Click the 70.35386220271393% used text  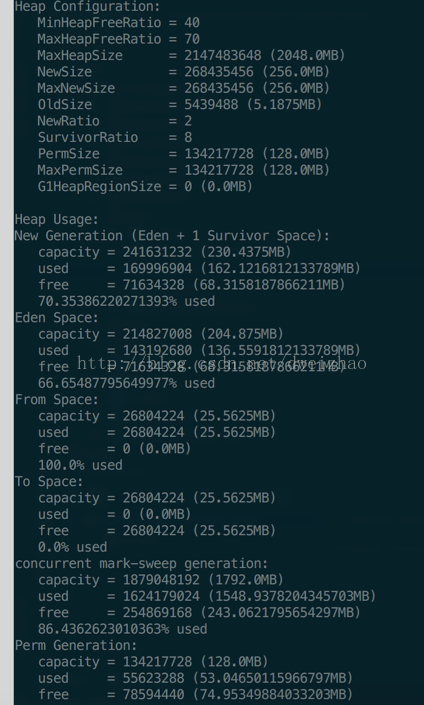point(126,301)
